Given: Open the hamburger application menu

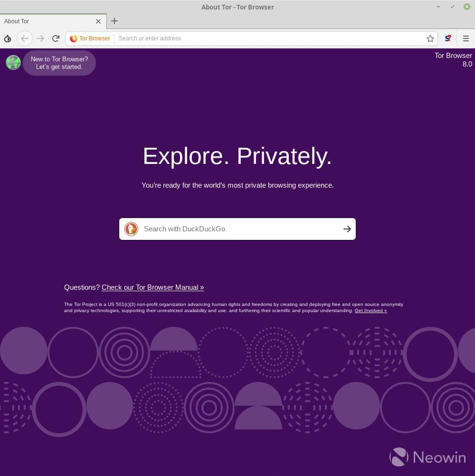Looking at the screenshot, I should pyautogui.click(x=466, y=38).
